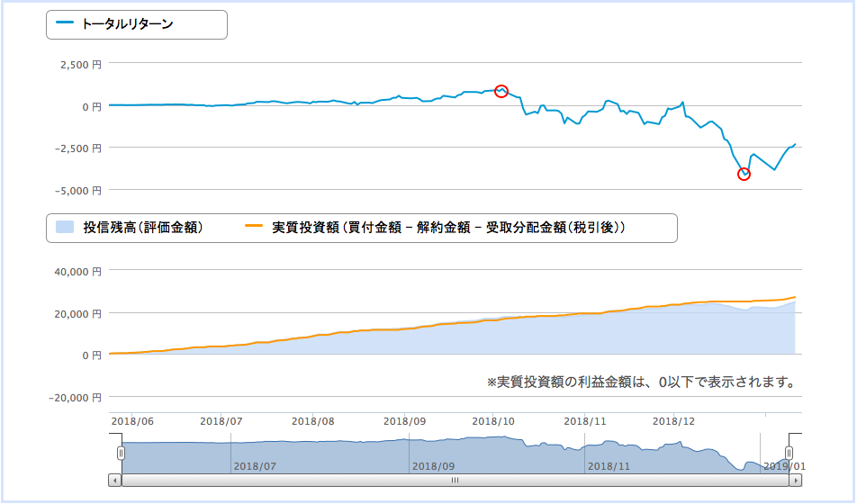Click the 2018/10 x-axis label
This screenshot has height=504, width=857.
[x=493, y=421]
